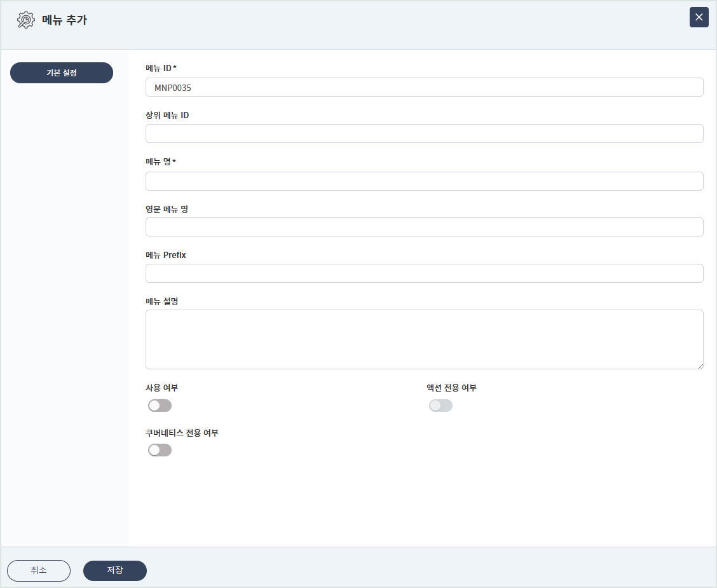This screenshot has width=717, height=588.
Task: Click the 메뉴 ID field with MNP0035
Action: 425,87
